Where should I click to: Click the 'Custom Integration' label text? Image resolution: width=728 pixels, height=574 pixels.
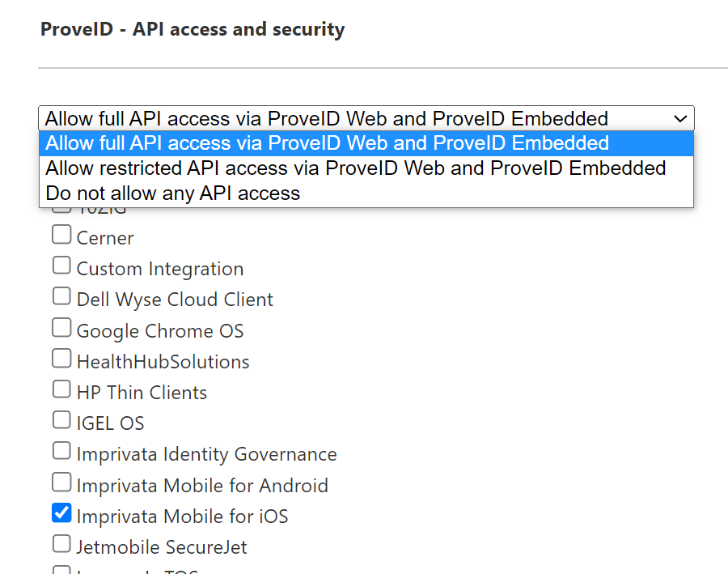[159, 269]
